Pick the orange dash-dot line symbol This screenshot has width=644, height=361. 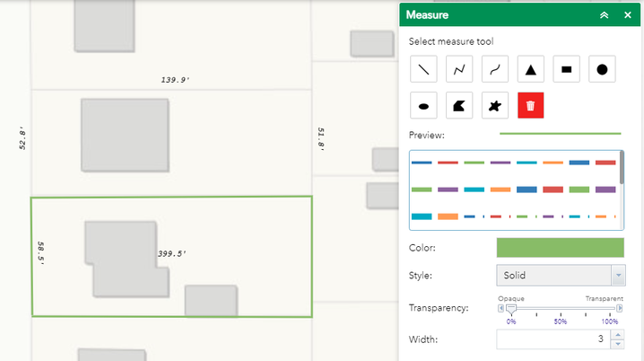[605, 216]
